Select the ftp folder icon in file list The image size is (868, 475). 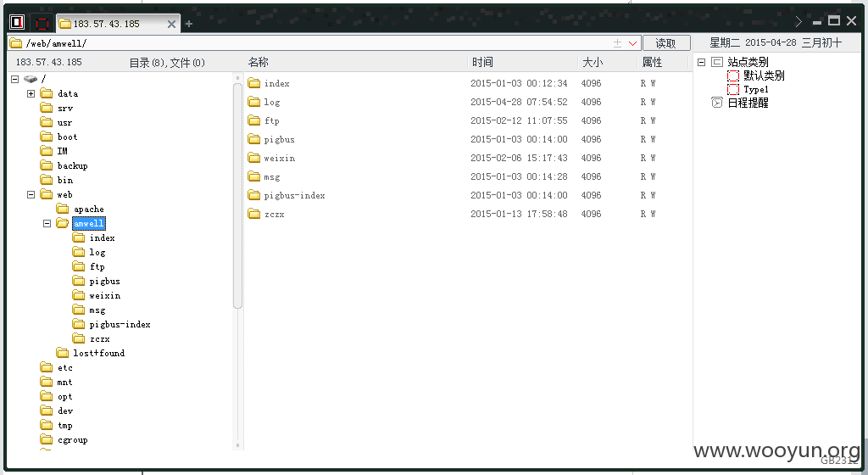pos(254,120)
